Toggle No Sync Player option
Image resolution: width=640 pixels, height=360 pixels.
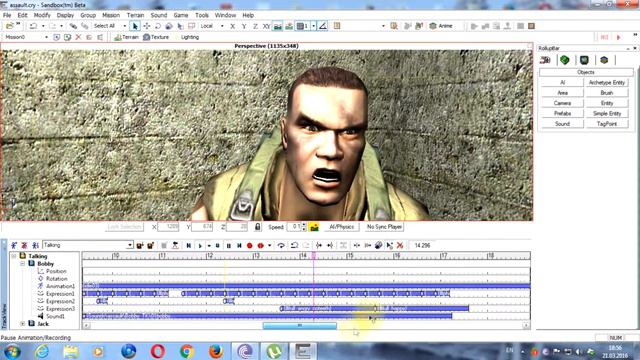point(384,227)
